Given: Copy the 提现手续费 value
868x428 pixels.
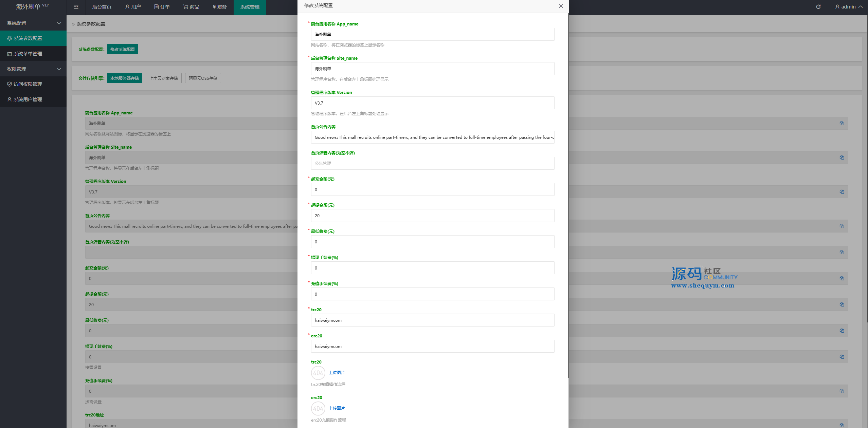Looking at the screenshot, I should tap(842, 357).
